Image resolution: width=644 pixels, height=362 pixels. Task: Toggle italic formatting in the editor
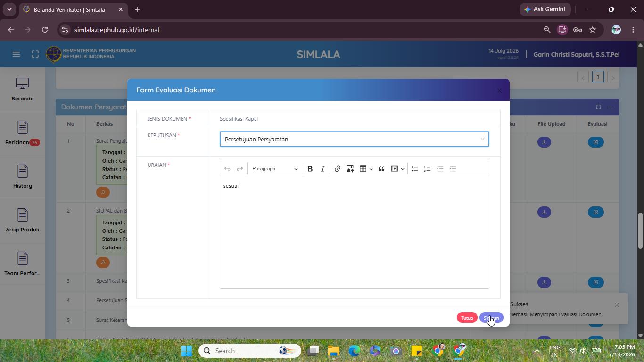pyautogui.click(x=322, y=169)
